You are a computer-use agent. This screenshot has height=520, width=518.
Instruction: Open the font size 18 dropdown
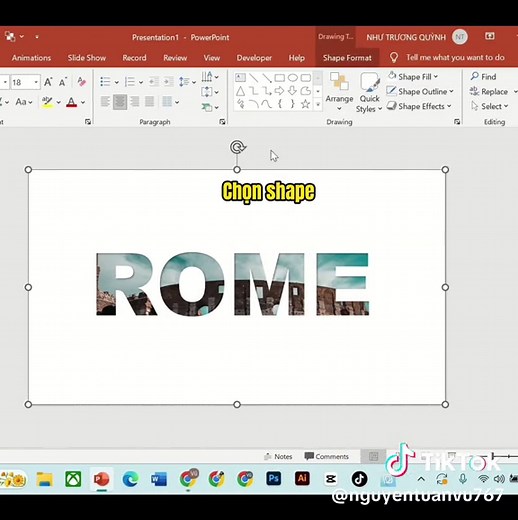(36, 82)
